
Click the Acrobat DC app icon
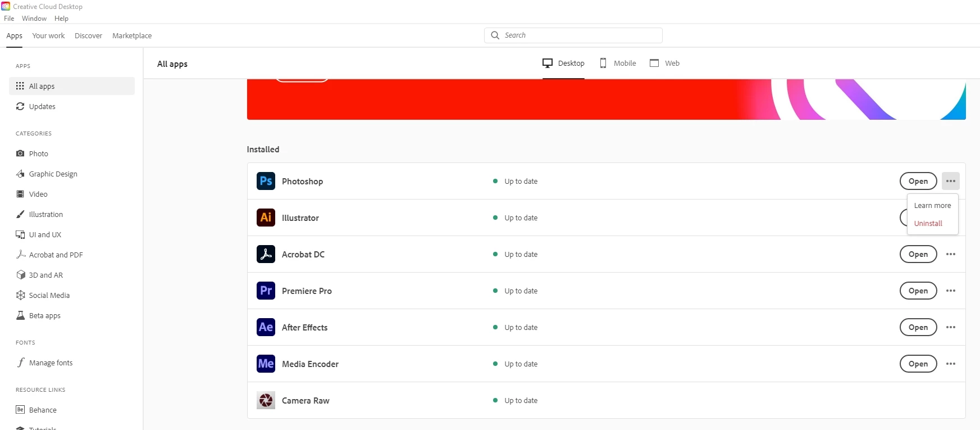click(266, 254)
